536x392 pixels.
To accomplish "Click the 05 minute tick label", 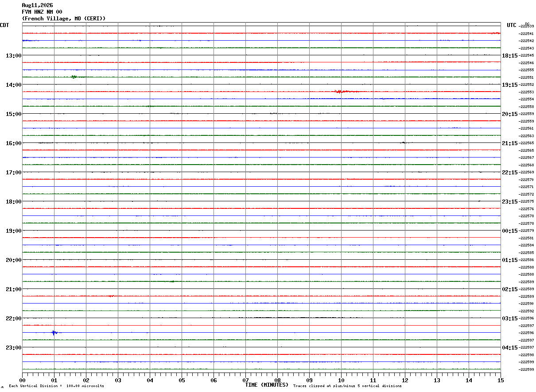I will (182, 380).
